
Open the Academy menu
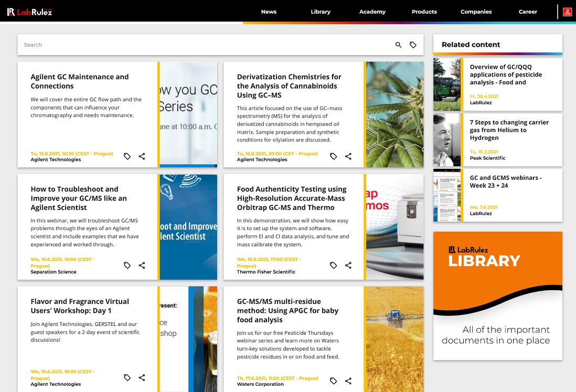[372, 12]
